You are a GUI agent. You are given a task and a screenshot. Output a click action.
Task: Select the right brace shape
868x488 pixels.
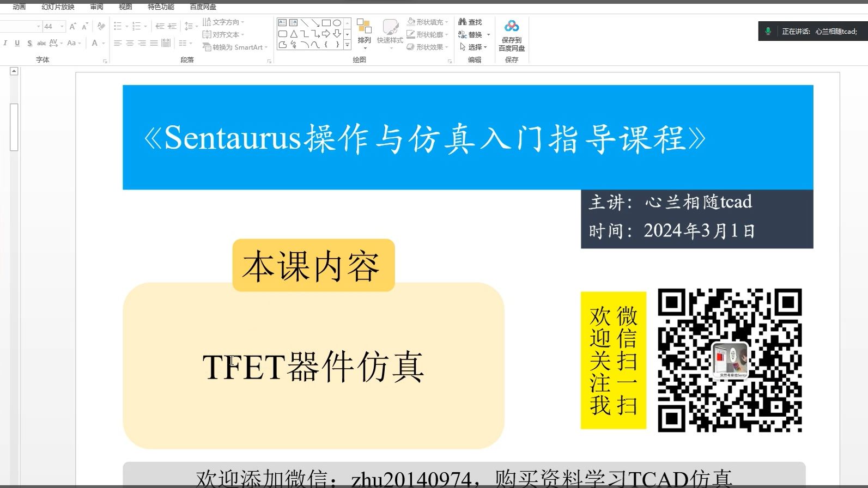[x=337, y=45]
